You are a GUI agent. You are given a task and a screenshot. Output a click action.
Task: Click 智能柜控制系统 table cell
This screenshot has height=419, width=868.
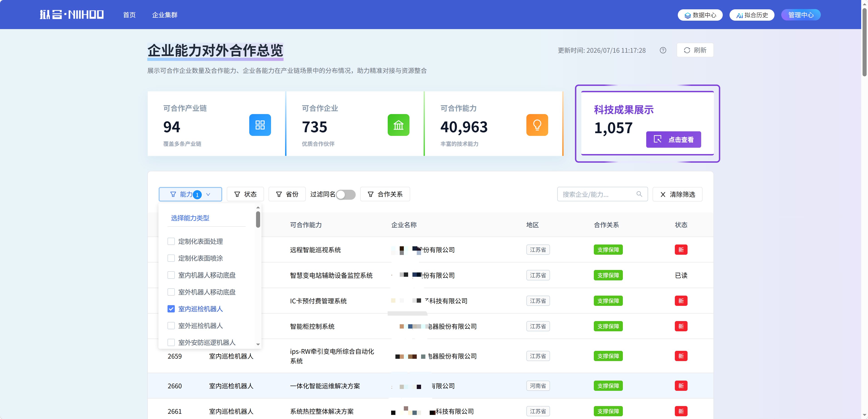click(312, 327)
